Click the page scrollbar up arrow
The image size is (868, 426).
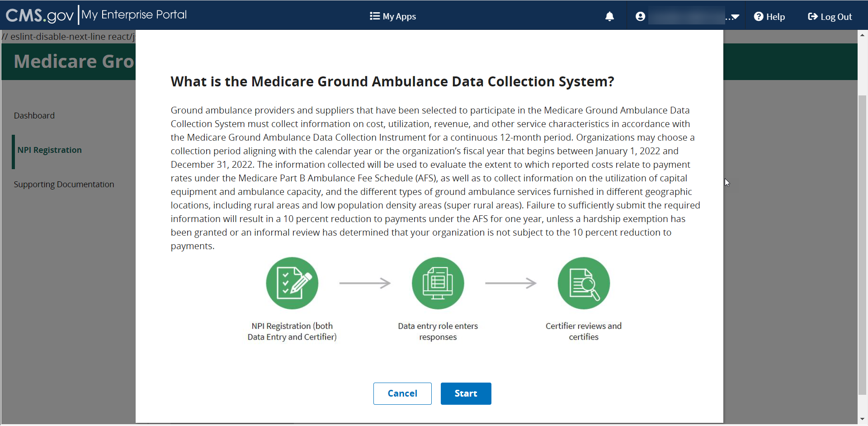click(x=863, y=35)
